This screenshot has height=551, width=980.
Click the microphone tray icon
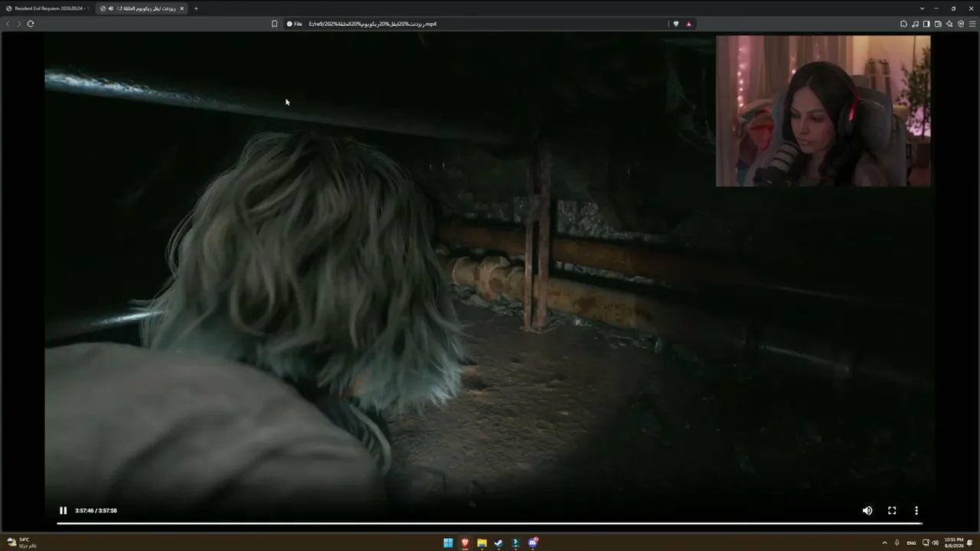(x=897, y=543)
